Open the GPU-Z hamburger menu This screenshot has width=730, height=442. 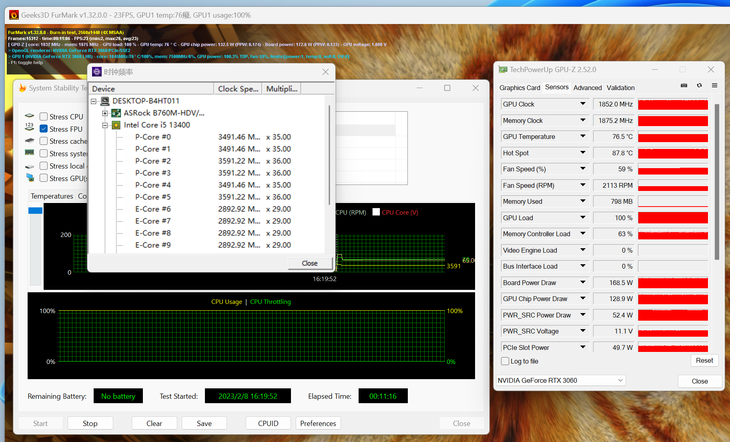(x=714, y=86)
